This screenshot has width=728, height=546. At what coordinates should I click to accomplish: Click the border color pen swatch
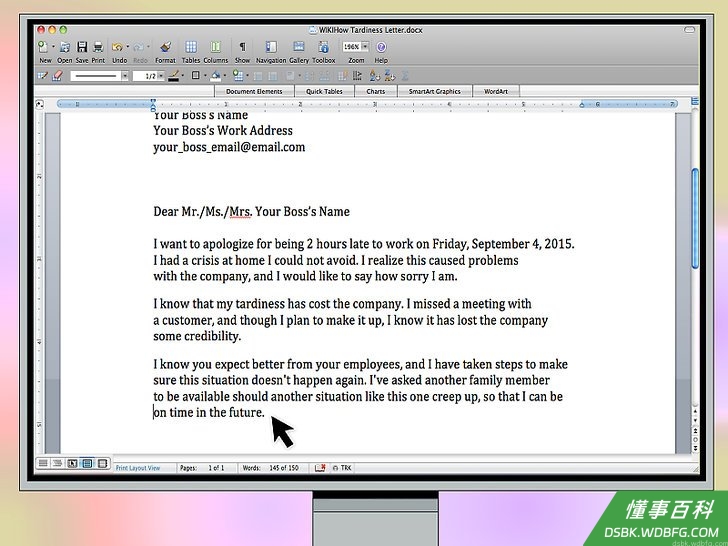pos(174,76)
